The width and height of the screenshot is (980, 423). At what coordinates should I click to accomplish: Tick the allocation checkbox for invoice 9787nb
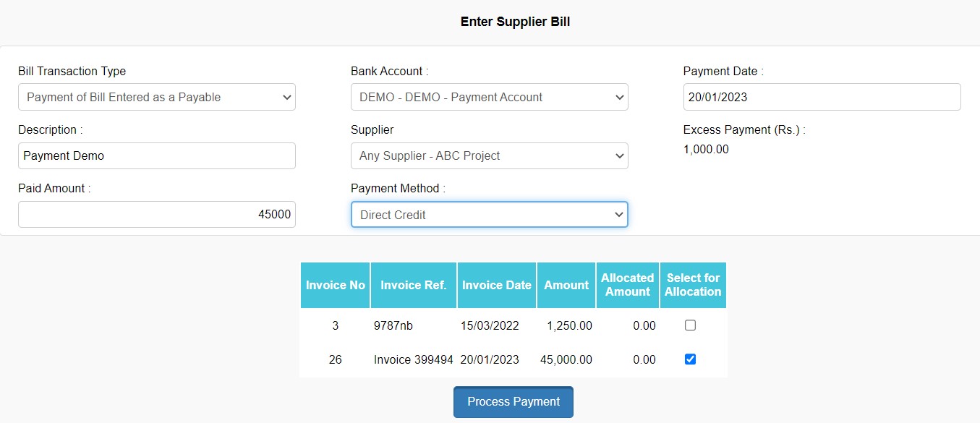tap(690, 325)
